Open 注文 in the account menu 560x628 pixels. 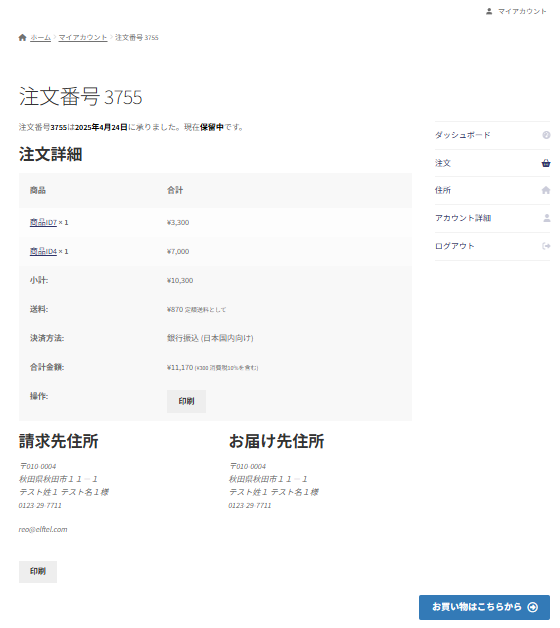[x=443, y=163]
